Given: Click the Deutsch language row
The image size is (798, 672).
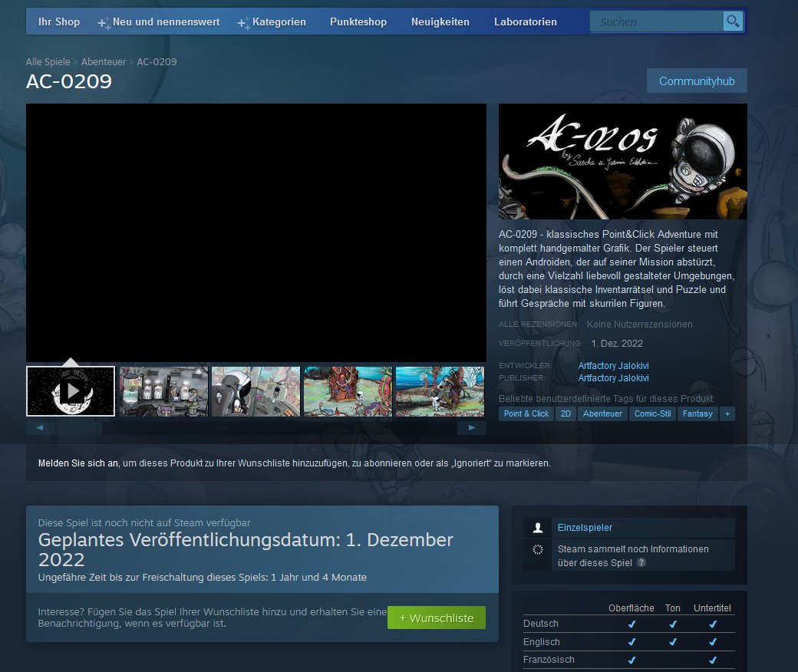Looking at the screenshot, I should [628, 624].
